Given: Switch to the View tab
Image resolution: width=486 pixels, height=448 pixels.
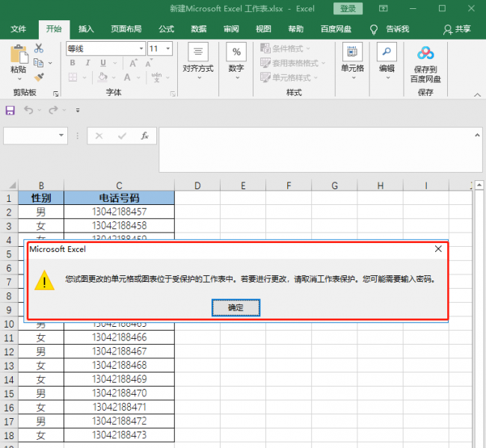Looking at the screenshot, I should click(x=263, y=29).
